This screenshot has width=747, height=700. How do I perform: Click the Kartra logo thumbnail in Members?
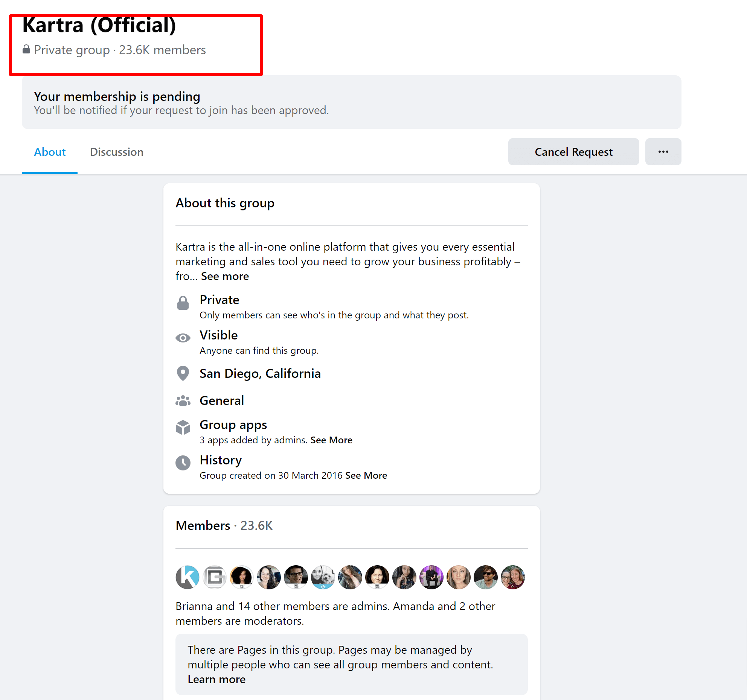point(187,576)
